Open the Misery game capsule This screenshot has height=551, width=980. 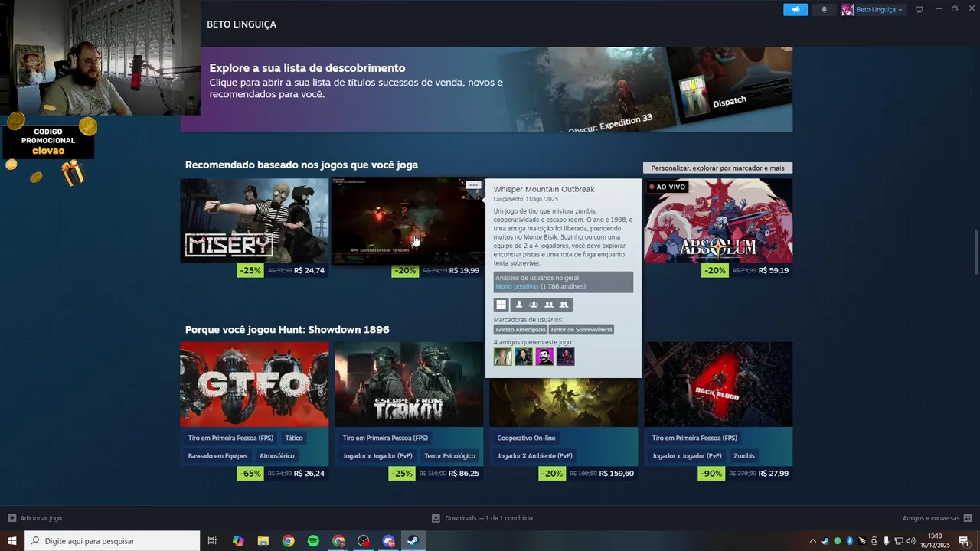pos(254,220)
